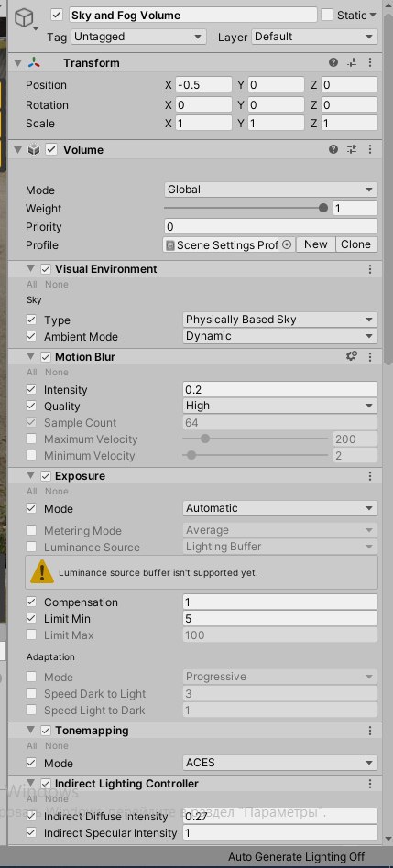Image resolution: width=393 pixels, height=868 pixels.
Task: Open the Sky Type dropdown
Action: click(x=280, y=320)
